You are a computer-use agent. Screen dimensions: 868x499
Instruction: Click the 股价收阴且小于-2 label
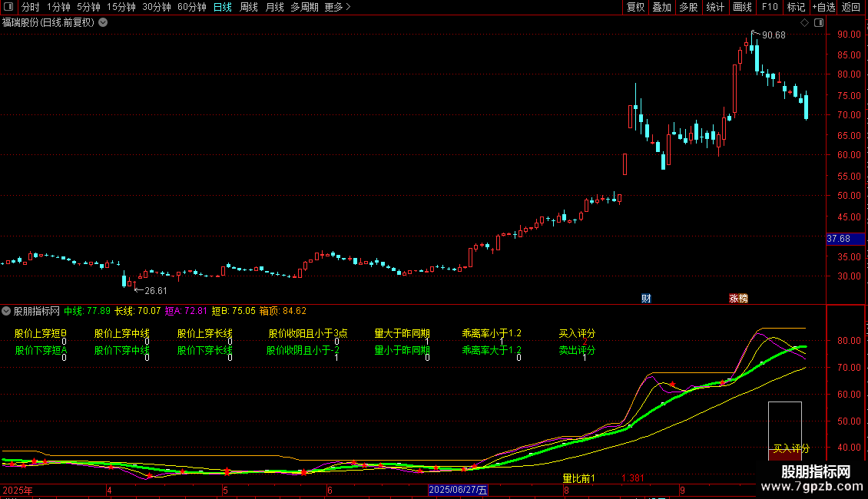point(303,350)
